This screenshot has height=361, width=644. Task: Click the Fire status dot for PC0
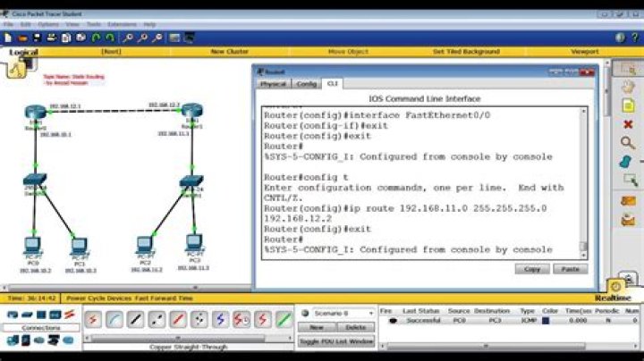393,321
